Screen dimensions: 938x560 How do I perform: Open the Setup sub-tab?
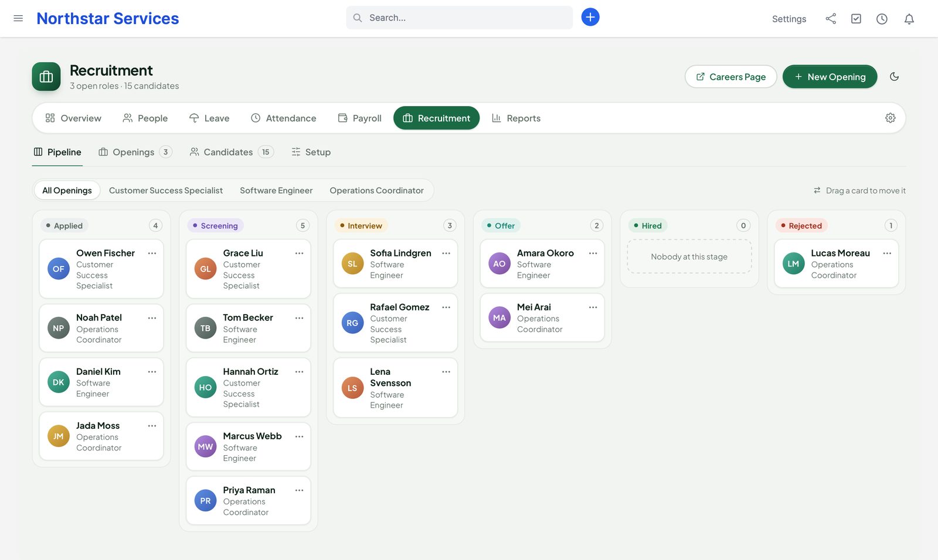tap(311, 152)
